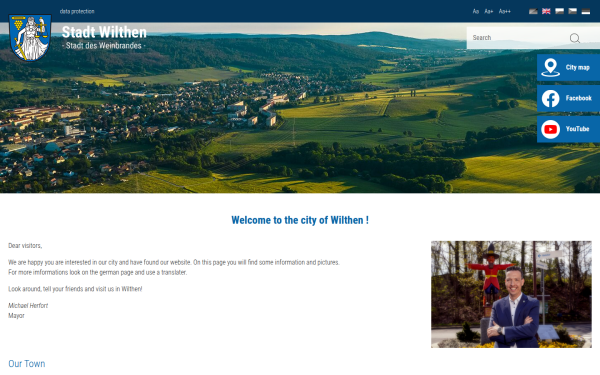Click the Facebook logo icon
This screenshot has height=375, width=600.
pos(551,98)
